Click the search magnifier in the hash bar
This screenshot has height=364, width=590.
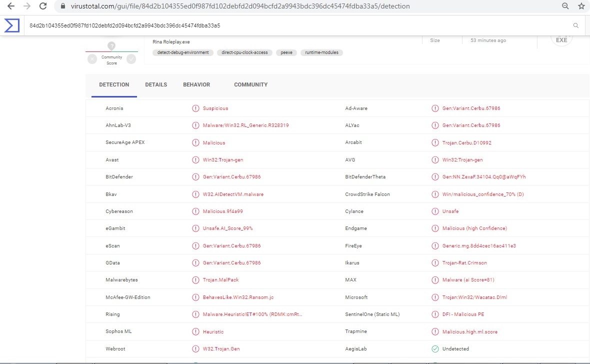[575, 25]
